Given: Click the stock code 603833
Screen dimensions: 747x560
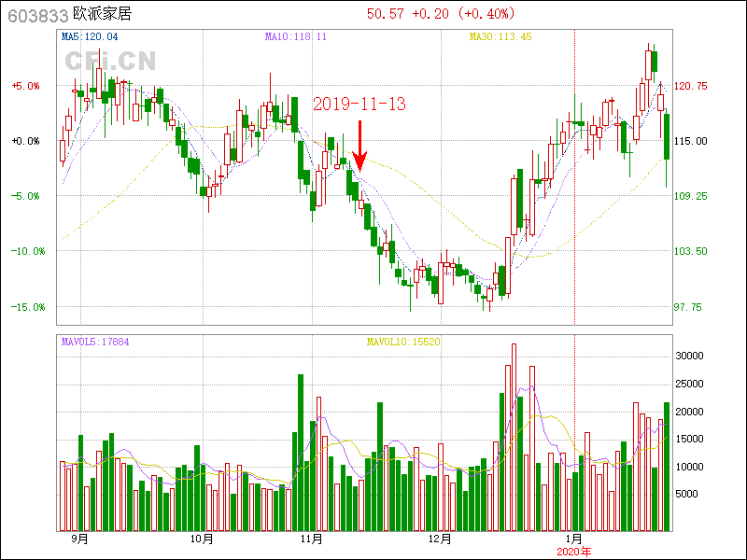Looking at the screenshot, I should coord(38,16).
